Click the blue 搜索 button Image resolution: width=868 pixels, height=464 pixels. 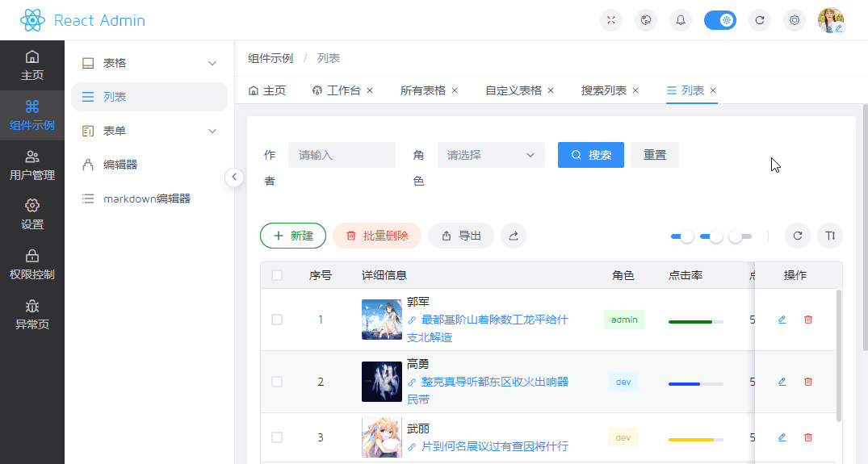(590, 155)
